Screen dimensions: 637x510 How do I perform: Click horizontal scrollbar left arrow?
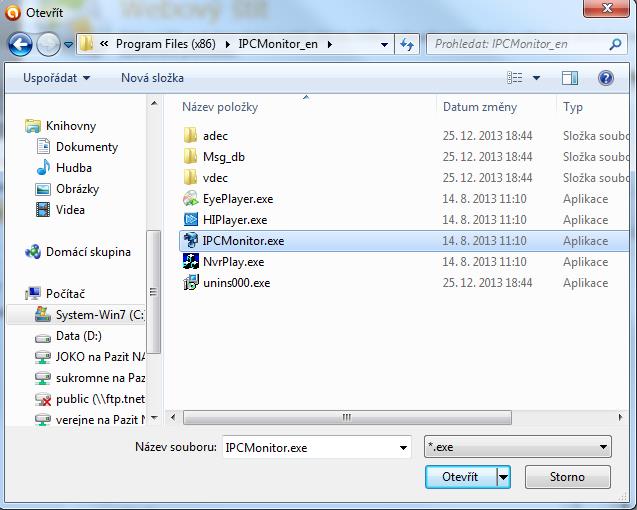[x=173, y=417]
